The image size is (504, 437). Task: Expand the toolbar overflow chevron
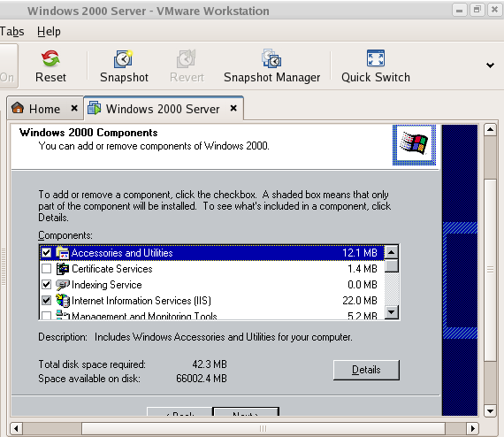click(490, 65)
